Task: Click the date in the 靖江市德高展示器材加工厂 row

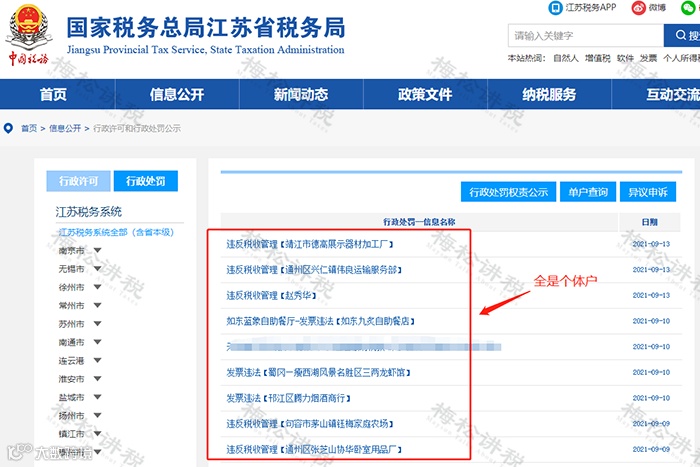Action: click(651, 244)
